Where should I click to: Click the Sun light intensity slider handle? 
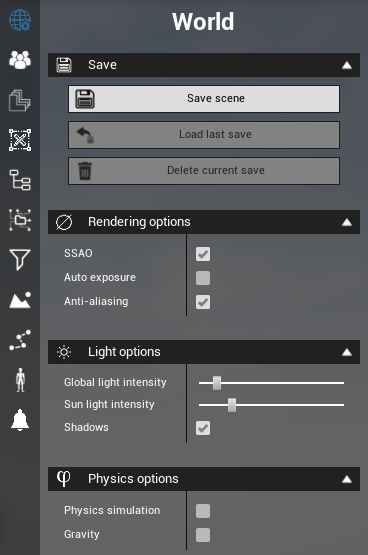[232, 405]
